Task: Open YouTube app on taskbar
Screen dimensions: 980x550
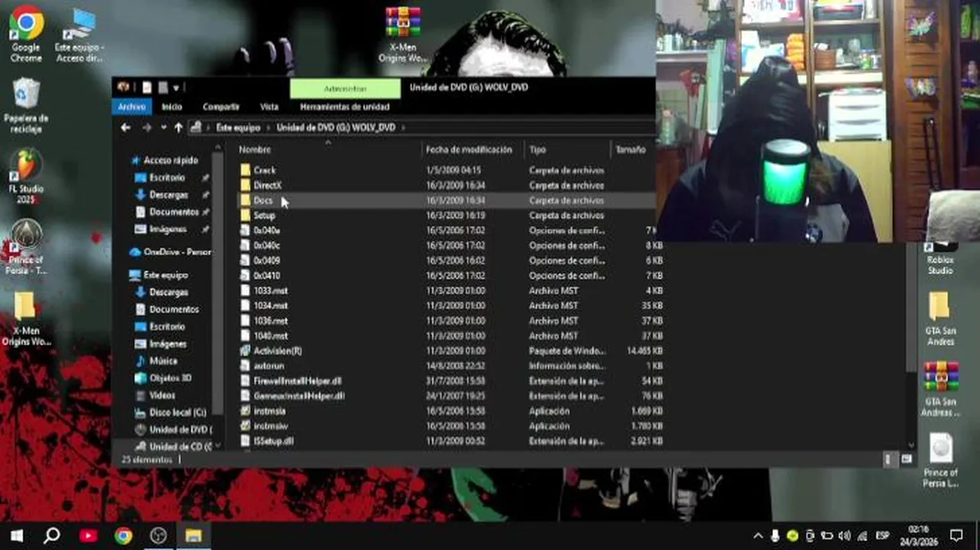Action: [x=88, y=535]
